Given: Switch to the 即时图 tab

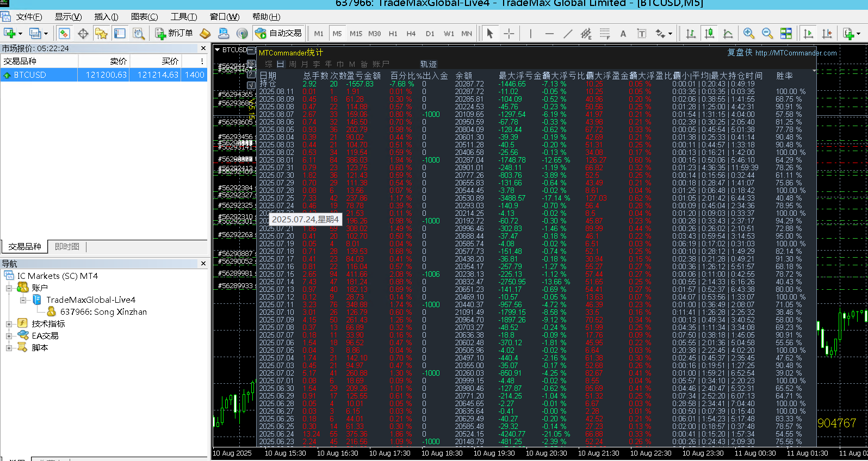Looking at the screenshot, I should tap(67, 247).
